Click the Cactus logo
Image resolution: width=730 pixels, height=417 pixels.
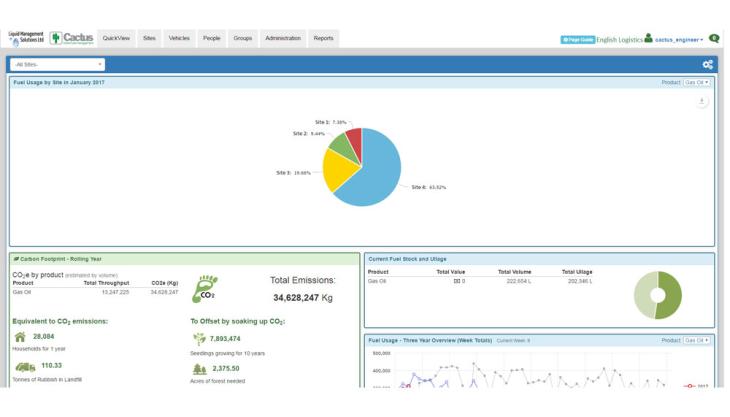point(72,38)
